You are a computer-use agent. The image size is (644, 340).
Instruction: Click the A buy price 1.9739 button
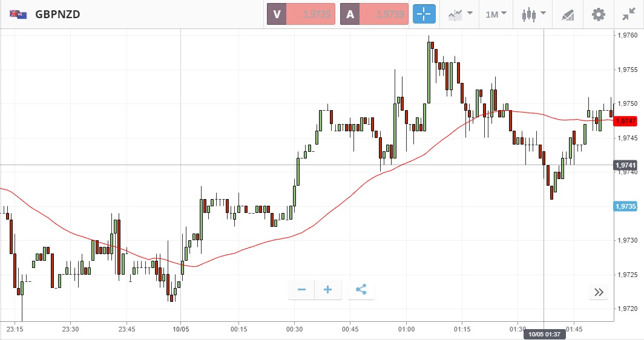click(x=374, y=14)
